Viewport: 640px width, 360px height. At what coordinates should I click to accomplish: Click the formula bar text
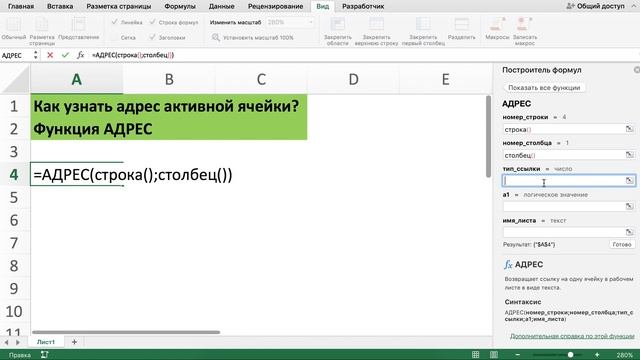[x=133, y=55]
